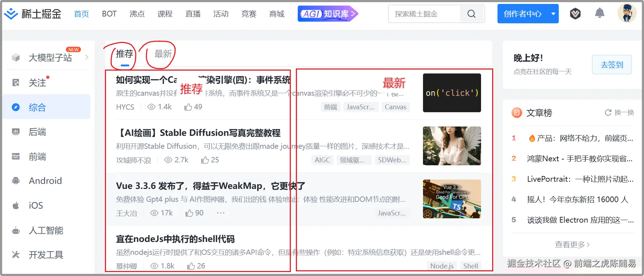This screenshot has height=276, width=644.
Task: Switch to the 最新 tab
Action: tap(163, 54)
